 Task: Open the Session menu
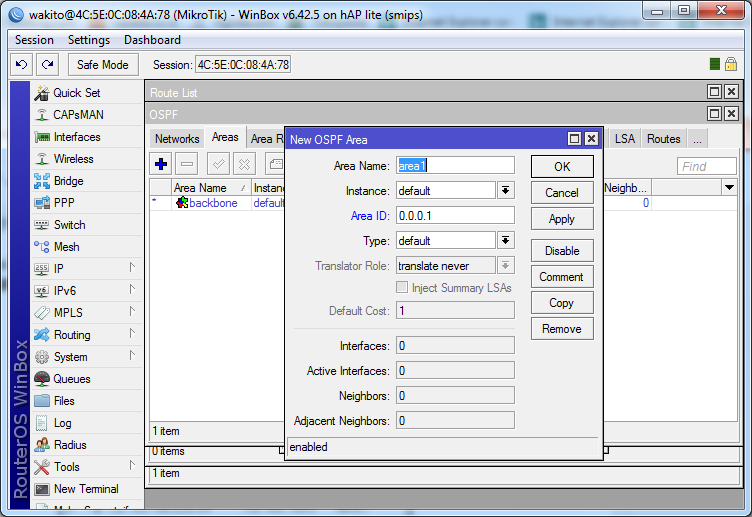pyautogui.click(x=34, y=40)
